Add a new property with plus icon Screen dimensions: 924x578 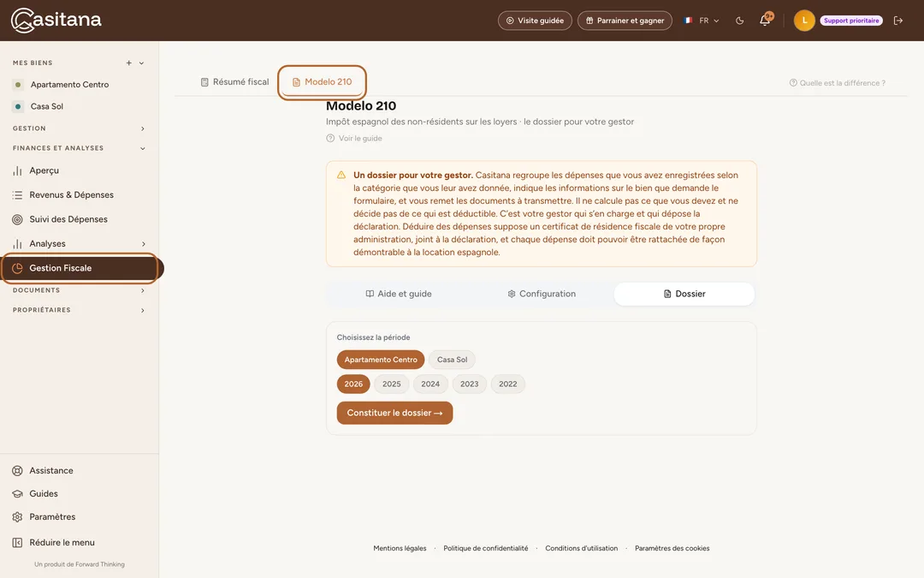[128, 63]
